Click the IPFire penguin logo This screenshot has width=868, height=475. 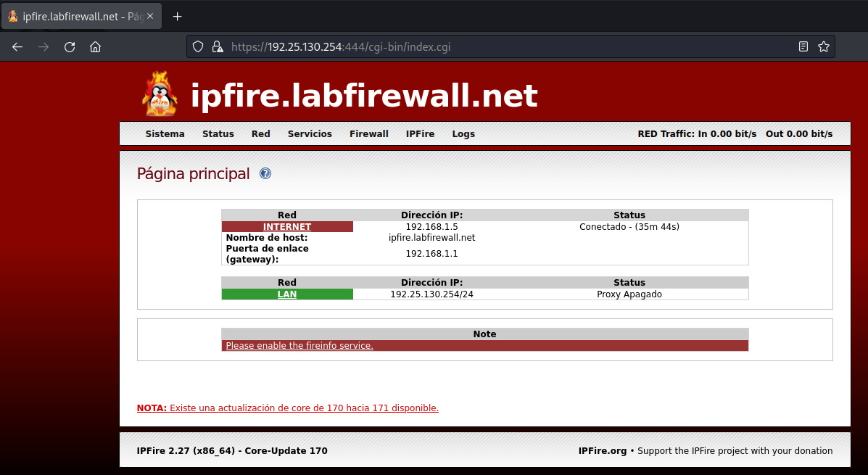coord(160,94)
